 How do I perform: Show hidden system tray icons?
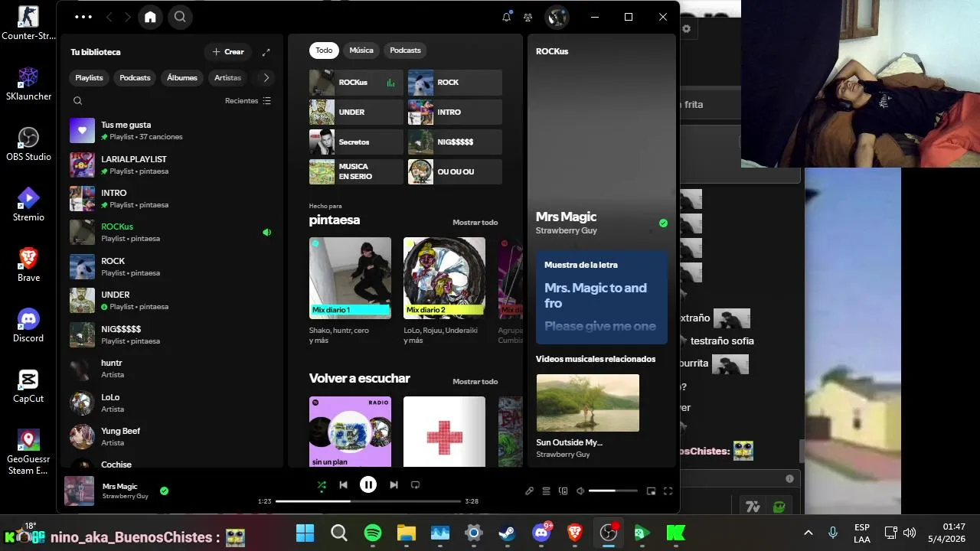808,533
